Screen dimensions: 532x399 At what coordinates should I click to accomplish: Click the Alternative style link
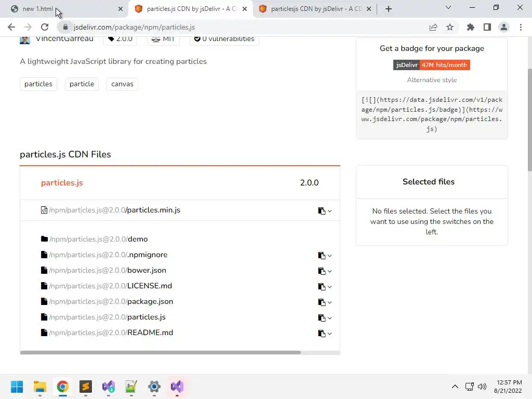click(432, 79)
